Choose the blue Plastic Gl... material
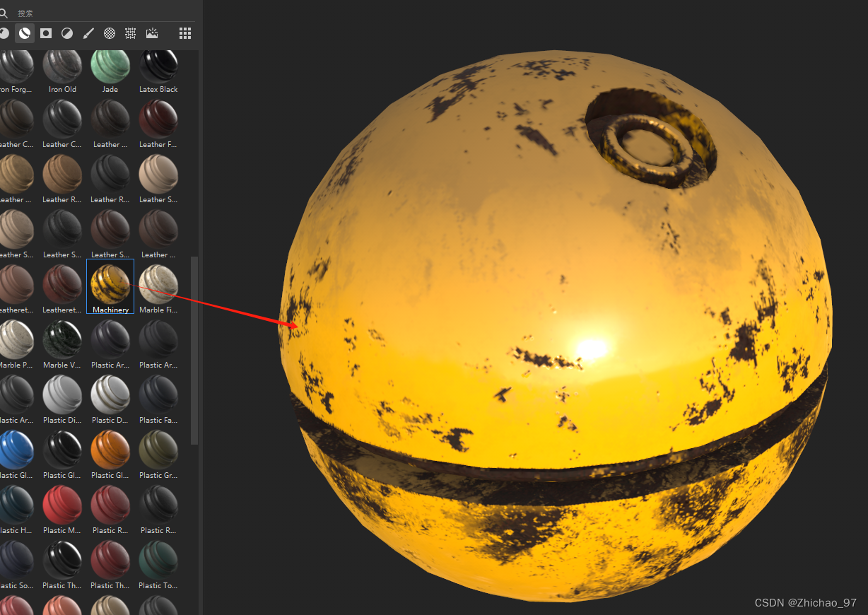The width and height of the screenshot is (868, 615). [16, 455]
